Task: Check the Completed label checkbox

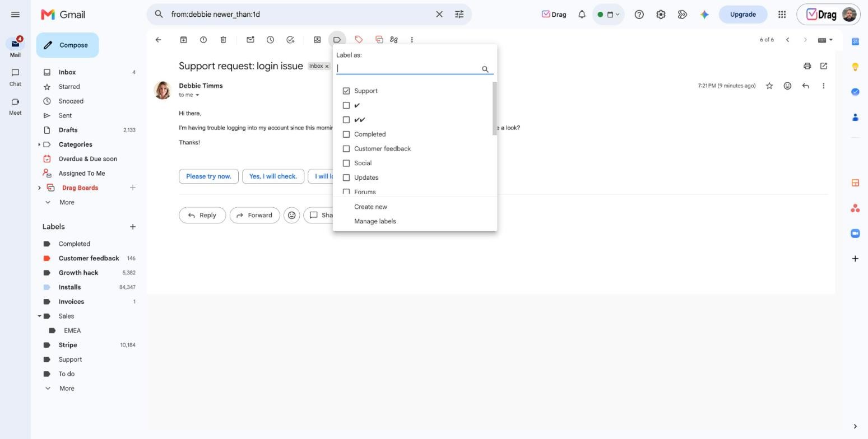Action: (x=346, y=134)
